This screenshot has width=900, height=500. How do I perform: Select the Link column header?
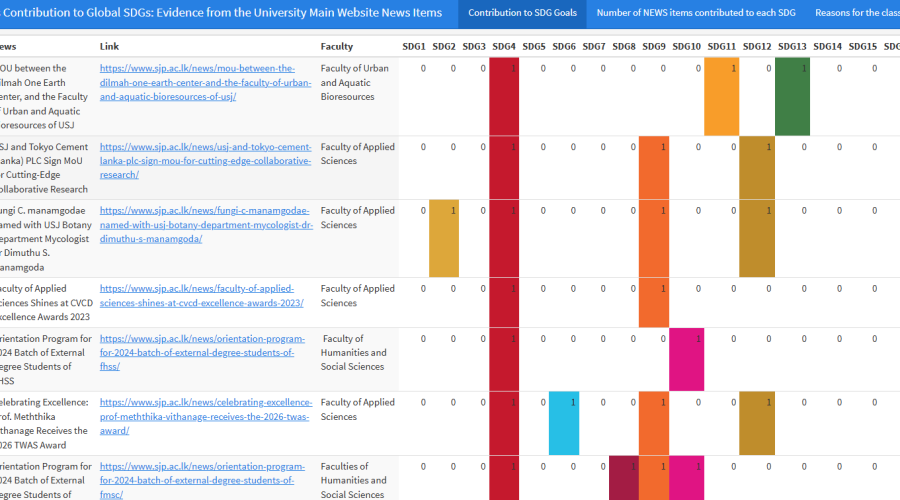[x=110, y=47]
